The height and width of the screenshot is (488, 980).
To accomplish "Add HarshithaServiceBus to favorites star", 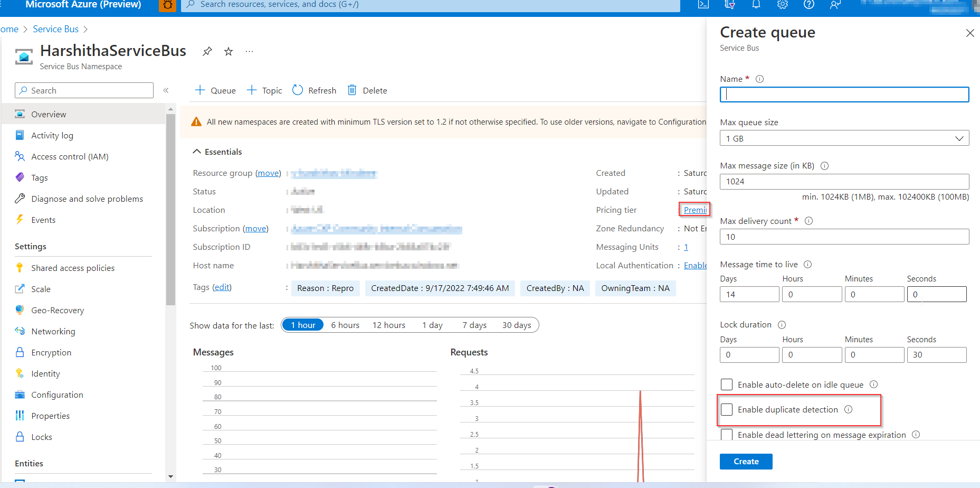I will [x=229, y=51].
